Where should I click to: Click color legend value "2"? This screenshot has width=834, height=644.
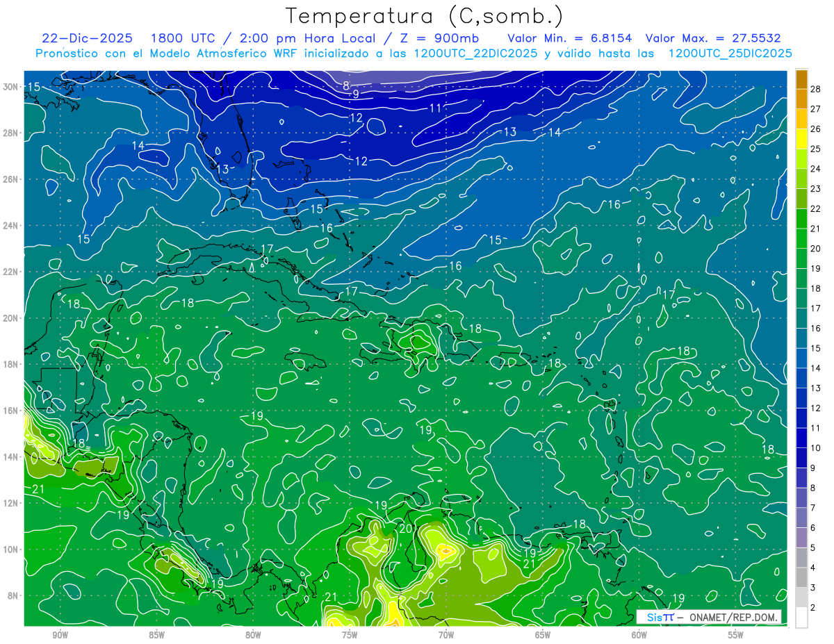point(813,608)
